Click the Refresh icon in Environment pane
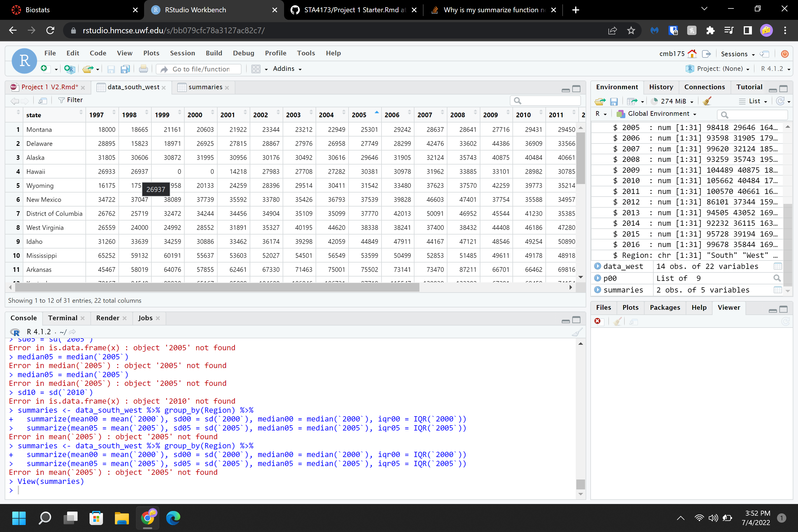The width and height of the screenshot is (798, 532). (780, 101)
